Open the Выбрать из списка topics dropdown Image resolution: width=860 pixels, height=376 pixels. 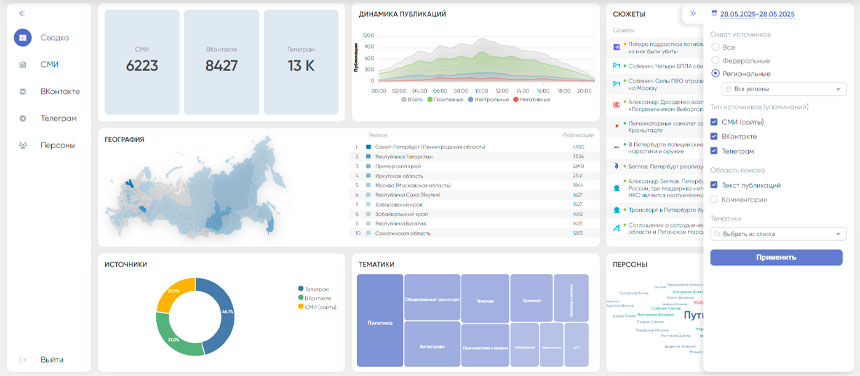[x=778, y=234]
